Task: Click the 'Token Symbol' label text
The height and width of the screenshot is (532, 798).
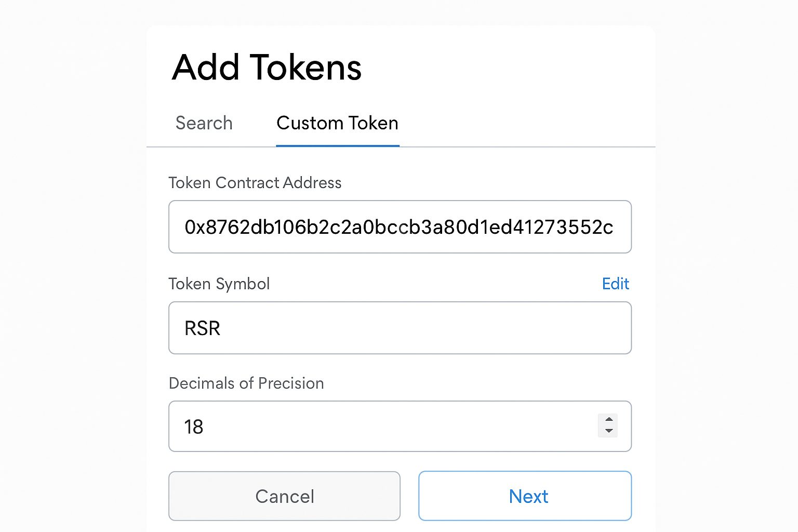Action: [x=219, y=284]
